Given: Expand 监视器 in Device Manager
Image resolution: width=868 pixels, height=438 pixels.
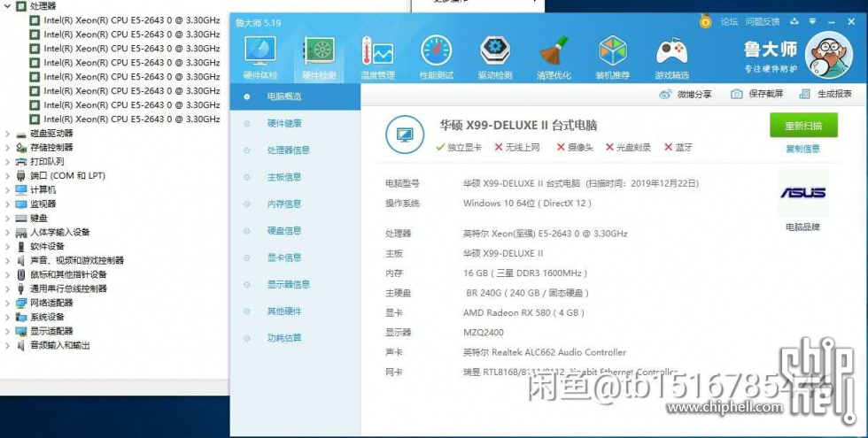Looking at the screenshot, I should pyautogui.click(x=7, y=204).
